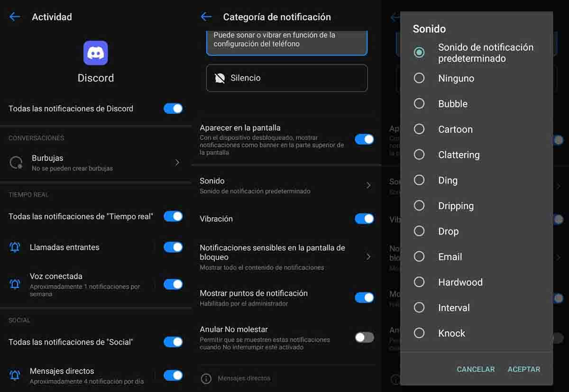Toggle all "Tiempo real" notifications

point(173,217)
